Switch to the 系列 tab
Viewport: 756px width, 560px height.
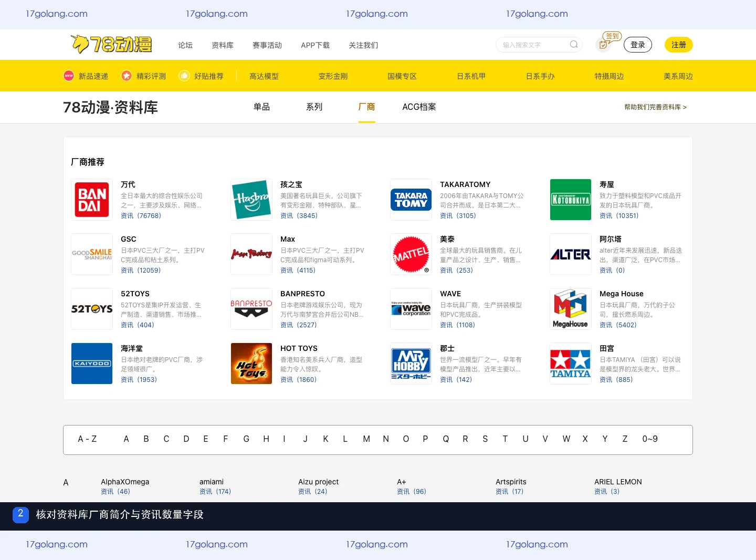click(x=314, y=107)
